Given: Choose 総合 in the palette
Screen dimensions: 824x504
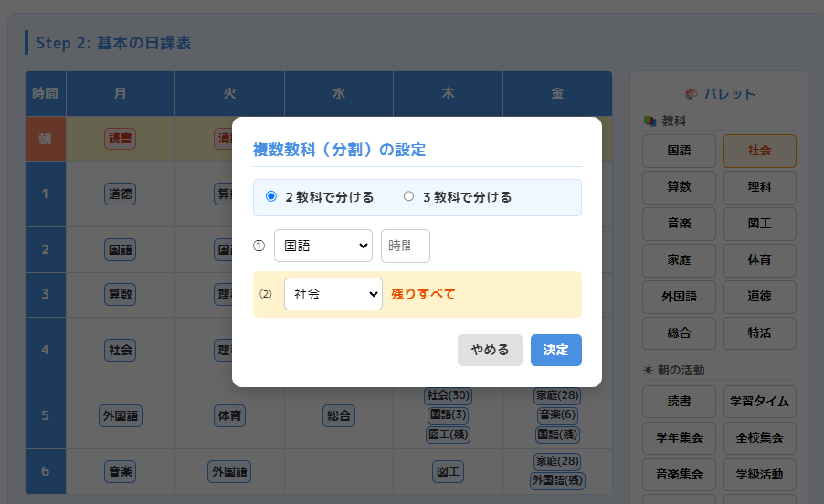Looking at the screenshot, I should point(679,333).
